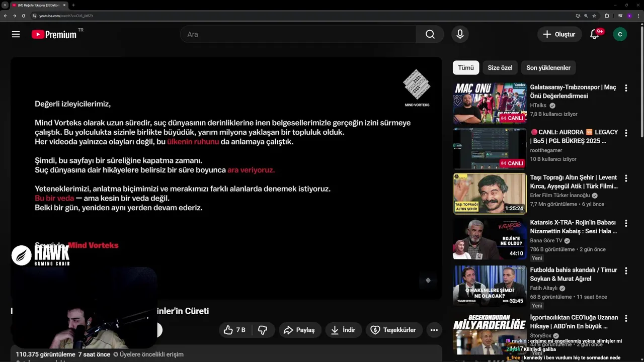
Task: Visit Bana Göre TV channel
Action: click(x=546, y=241)
